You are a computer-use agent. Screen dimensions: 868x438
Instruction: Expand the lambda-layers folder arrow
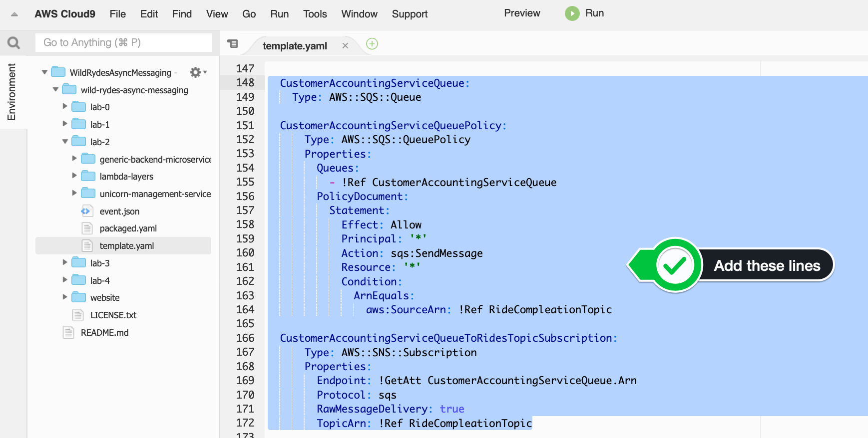pos(74,176)
